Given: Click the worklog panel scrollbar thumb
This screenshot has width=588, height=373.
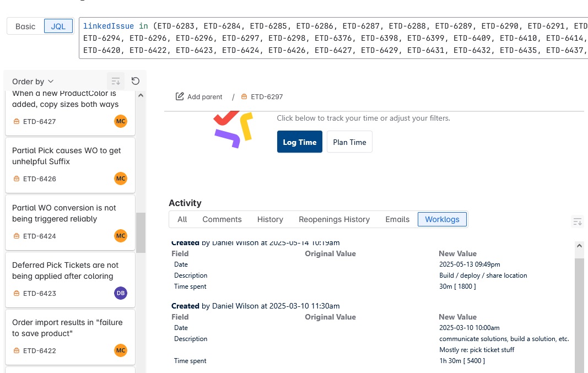Looking at the screenshot, I should [x=579, y=316].
